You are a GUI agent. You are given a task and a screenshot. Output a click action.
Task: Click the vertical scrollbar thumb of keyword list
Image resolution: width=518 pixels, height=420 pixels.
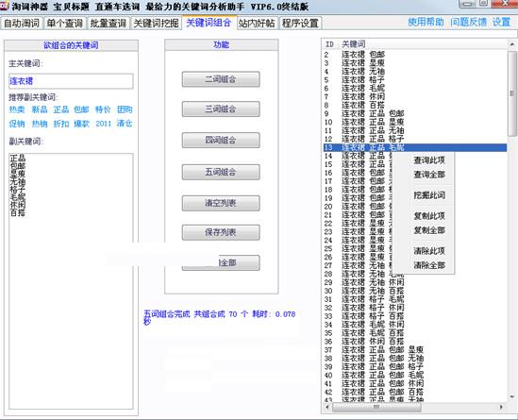pos(512,93)
